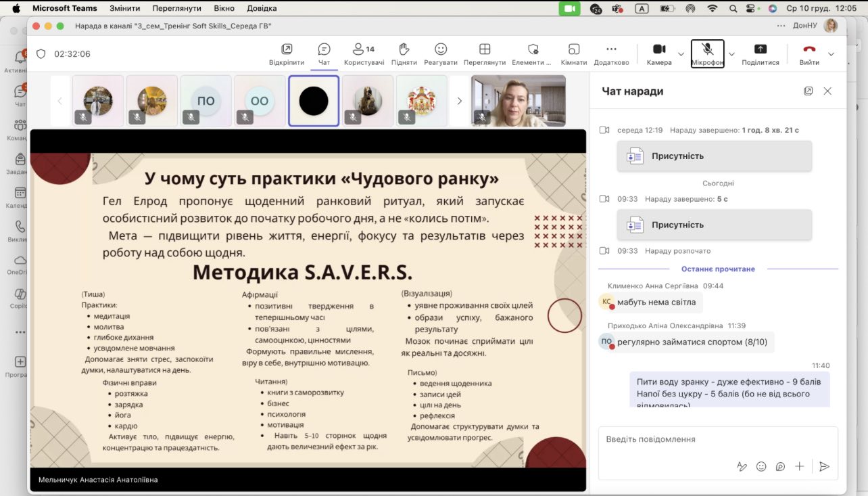Click Поділитися screen share icon
The width and height of the screenshot is (868, 496).
760,49
